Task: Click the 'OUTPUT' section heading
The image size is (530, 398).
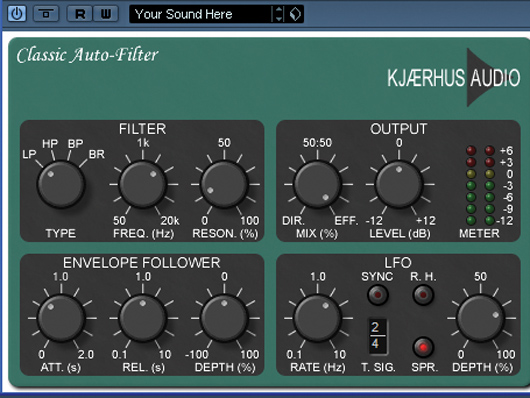Action: tap(399, 129)
